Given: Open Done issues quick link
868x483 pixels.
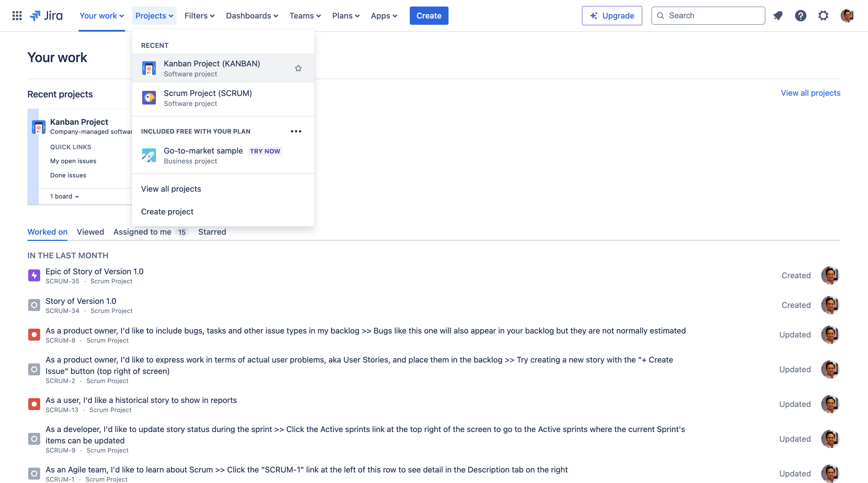Looking at the screenshot, I should [x=68, y=175].
